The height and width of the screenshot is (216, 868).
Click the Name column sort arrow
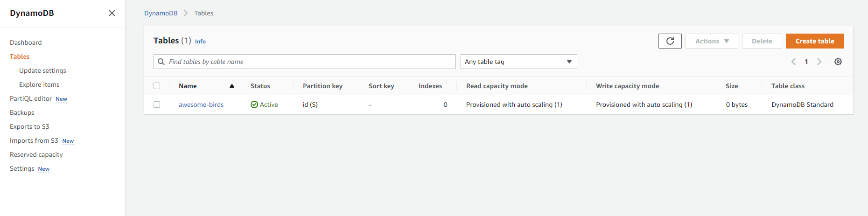pos(232,86)
